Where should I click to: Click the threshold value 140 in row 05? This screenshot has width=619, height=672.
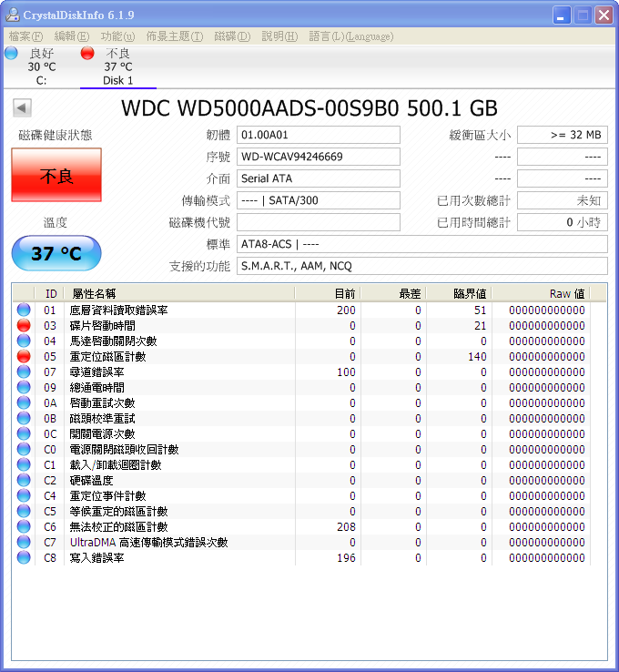(x=477, y=357)
